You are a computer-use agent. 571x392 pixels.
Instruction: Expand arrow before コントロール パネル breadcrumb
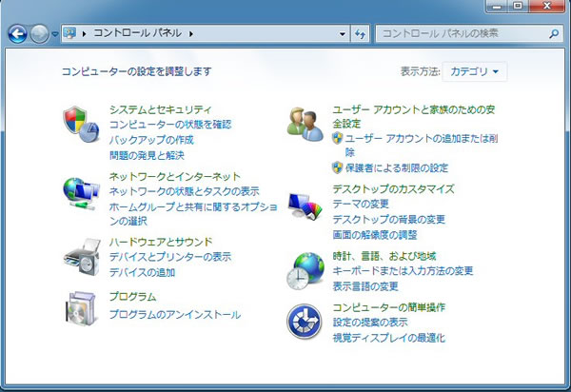pyautogui.click(x=85, y=34)
